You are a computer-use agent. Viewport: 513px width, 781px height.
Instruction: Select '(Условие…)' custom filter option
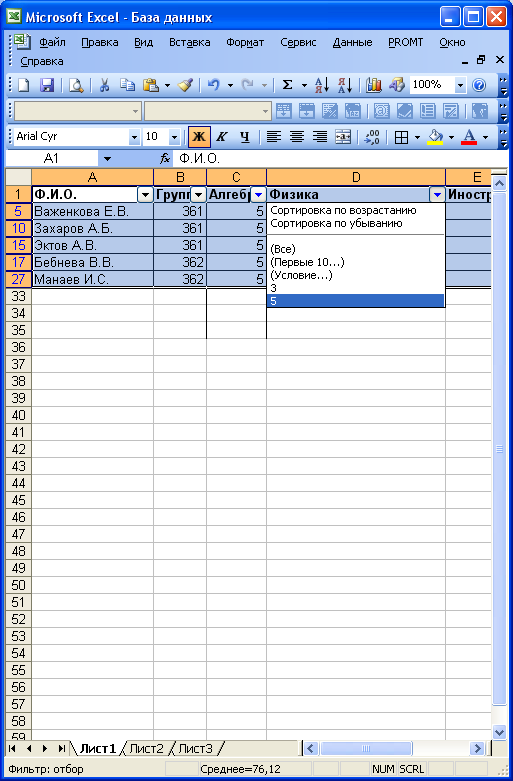pyautogui.click(x=301, y=275)
